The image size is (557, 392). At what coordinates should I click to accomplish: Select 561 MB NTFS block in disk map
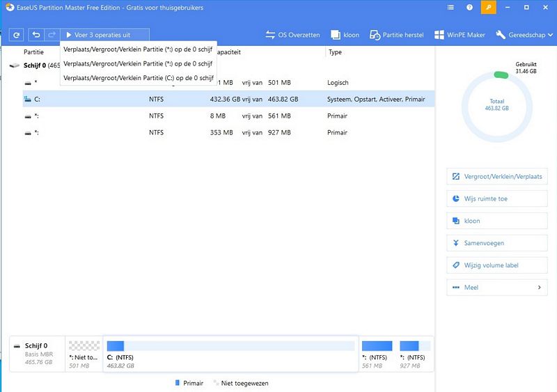[377, 354]
